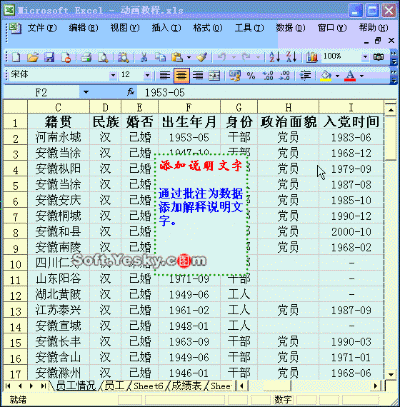The height and width of the screenshot is (407, 400).
Task: Switch to the 成绩表 sheet tab
Action: [187, 386]
